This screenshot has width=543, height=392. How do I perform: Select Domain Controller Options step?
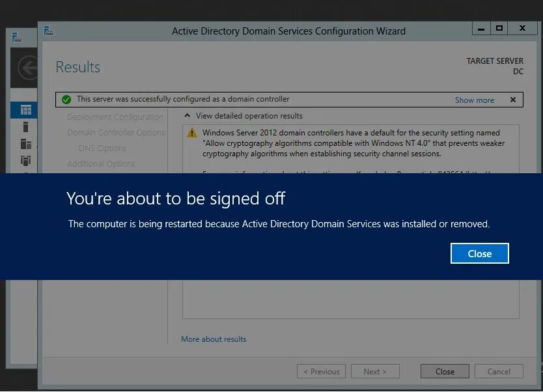pos(116,132)
